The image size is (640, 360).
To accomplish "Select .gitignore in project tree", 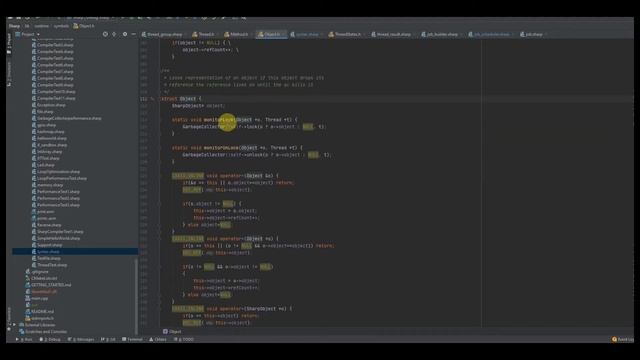I will pos(40,272).
